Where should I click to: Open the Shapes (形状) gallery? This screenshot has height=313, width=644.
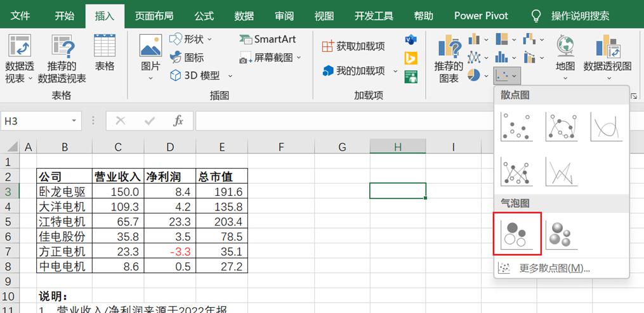coord(191,39)
